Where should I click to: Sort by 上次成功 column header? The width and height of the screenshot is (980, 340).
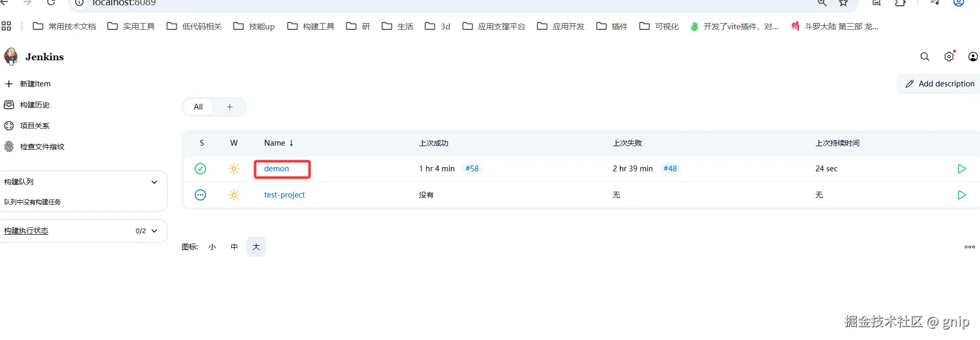(x=434, y=143)
